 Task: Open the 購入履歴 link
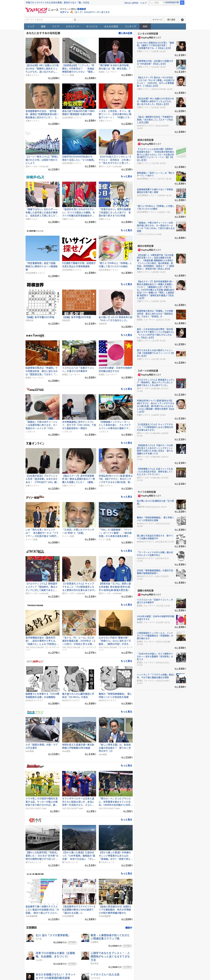(171, 20)
